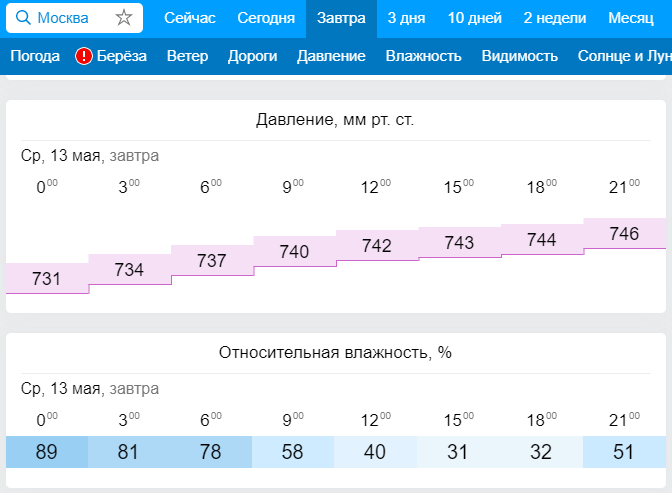Select the Завтра tab

(x=341, y=18)
